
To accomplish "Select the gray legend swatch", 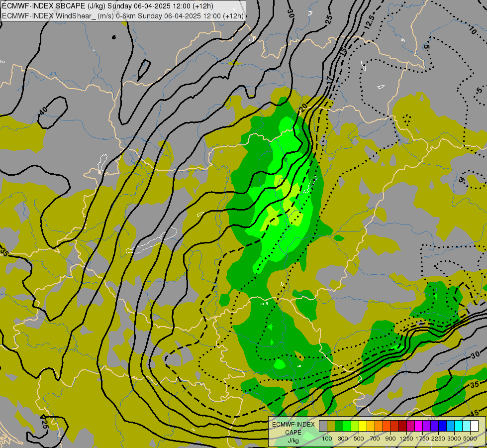I will coord(323,426).
